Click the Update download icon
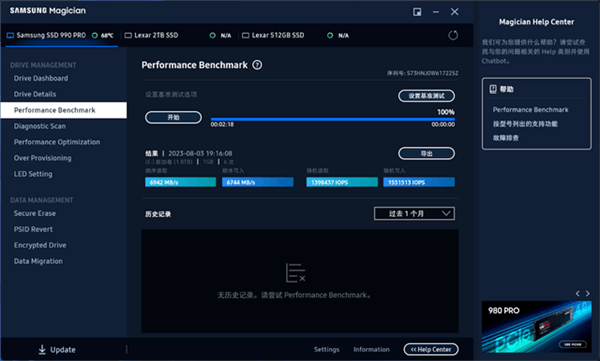 [42, 350]
